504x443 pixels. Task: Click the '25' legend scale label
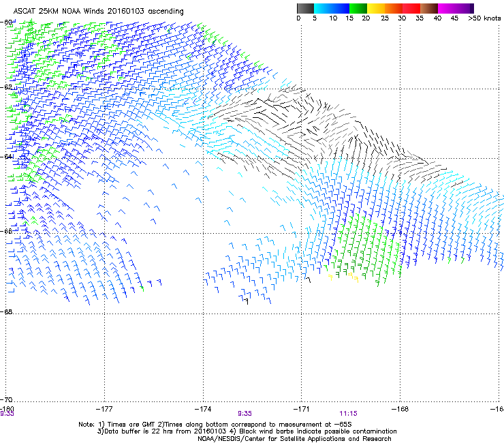coord(385,18)
